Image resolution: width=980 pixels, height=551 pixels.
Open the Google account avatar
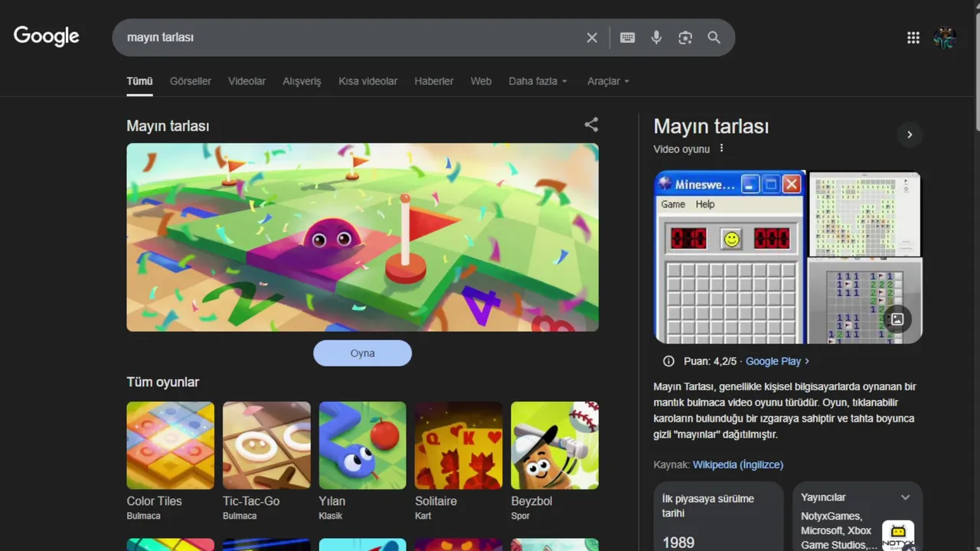946,37
